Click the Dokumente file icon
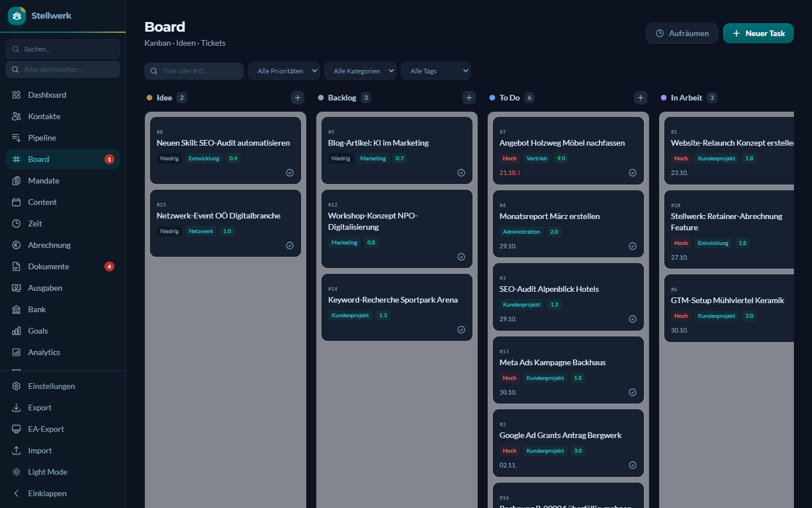This screenshot has height=508, width=812. 16,266
